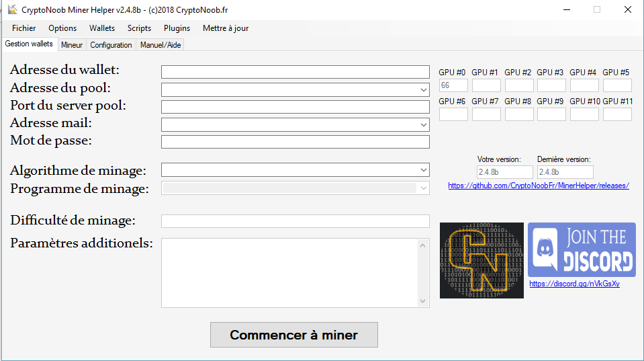The width and height of the screenshot is (644, 361).
Task: Click the Adresse du wallet input field
Action: click(x=295, y=72)
